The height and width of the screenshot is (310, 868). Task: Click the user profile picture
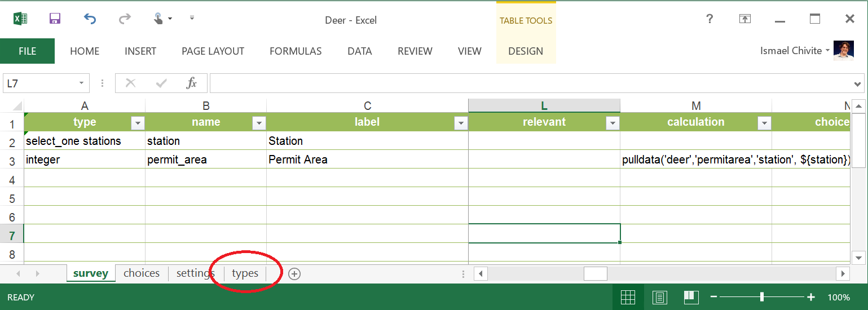844,50
